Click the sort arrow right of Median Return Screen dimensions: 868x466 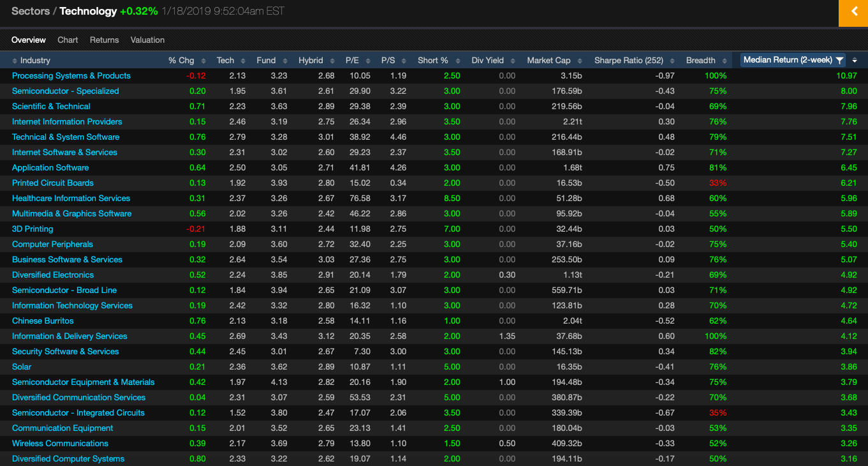click(x=855, y=60)
